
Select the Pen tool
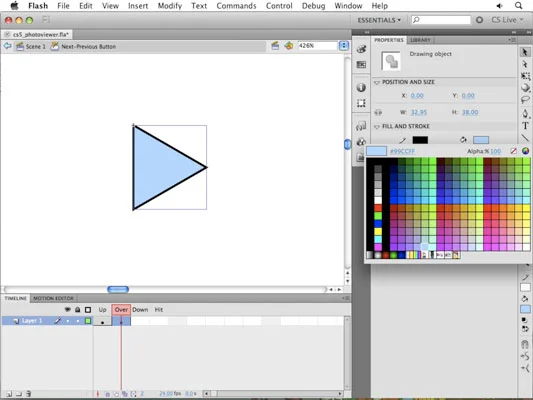click(525, 113)
